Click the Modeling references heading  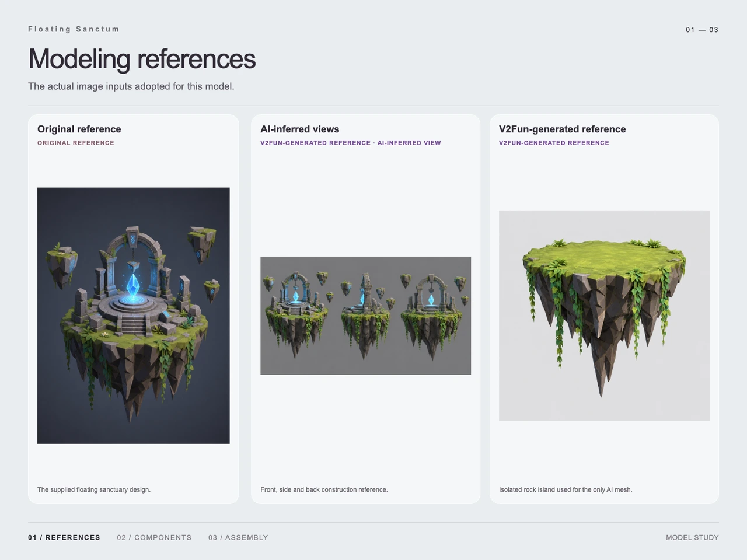(x=142, y=59)
